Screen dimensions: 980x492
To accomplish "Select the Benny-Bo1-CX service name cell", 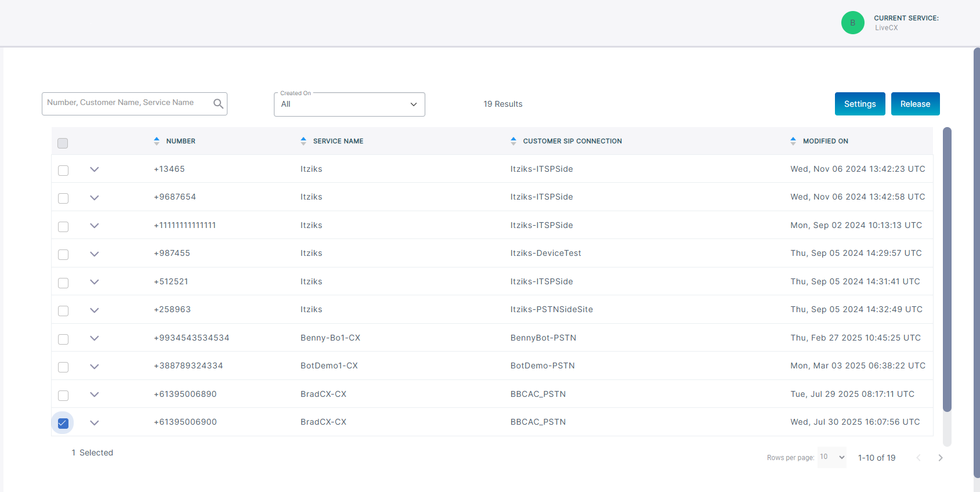I will (330, 338).
